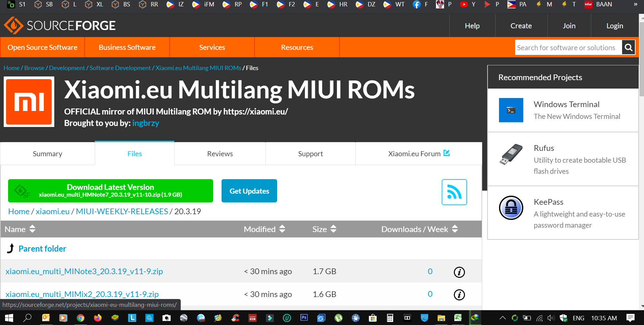Open the Resources menu
The height and width of the screenshot is (325, 644).
coord(297,47)
